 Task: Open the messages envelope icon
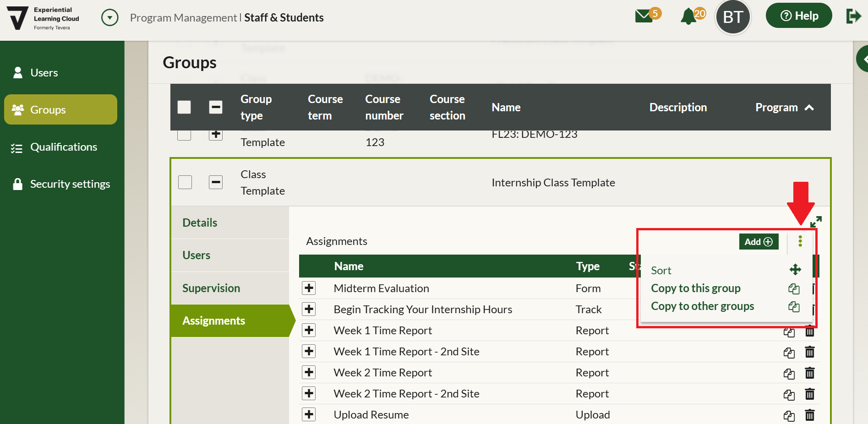point(644,16)
